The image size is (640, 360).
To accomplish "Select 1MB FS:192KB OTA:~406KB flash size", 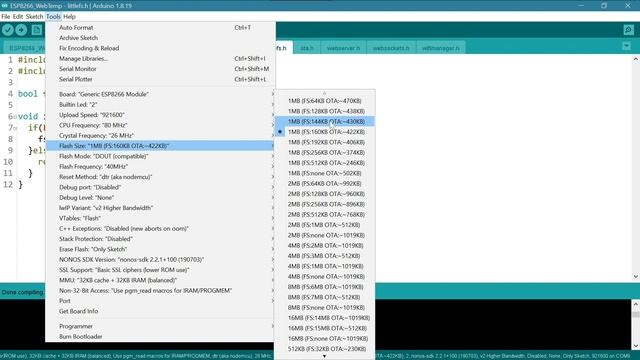I will (324, 142).
